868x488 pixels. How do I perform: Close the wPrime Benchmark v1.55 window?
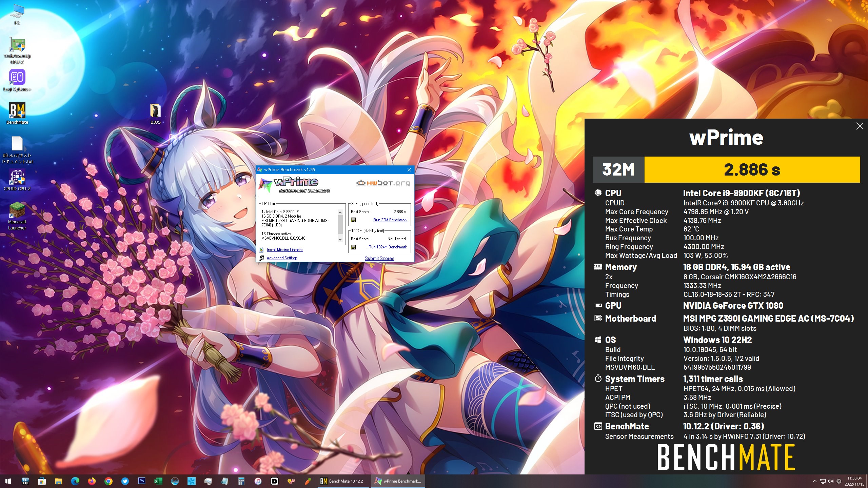pos(409,170)
